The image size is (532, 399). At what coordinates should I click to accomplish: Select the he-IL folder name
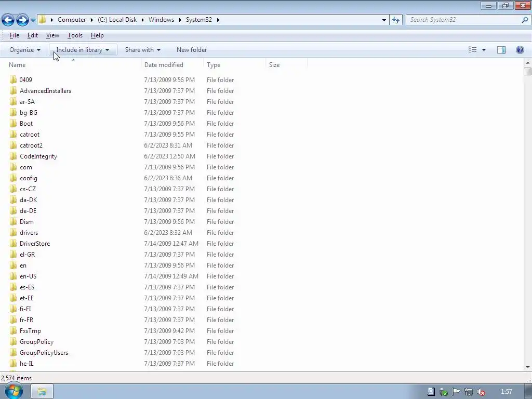[26, 363]
